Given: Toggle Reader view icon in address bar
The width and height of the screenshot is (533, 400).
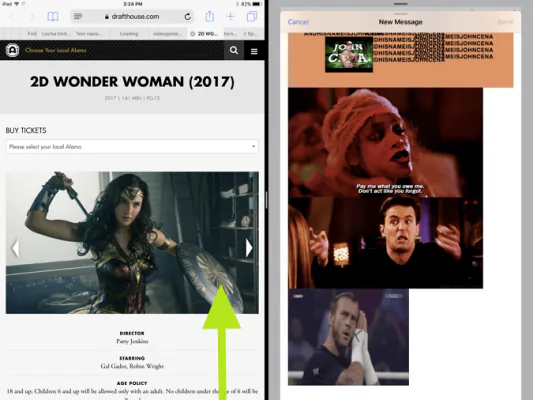Looking at the screenshot, I should [78, 16].
